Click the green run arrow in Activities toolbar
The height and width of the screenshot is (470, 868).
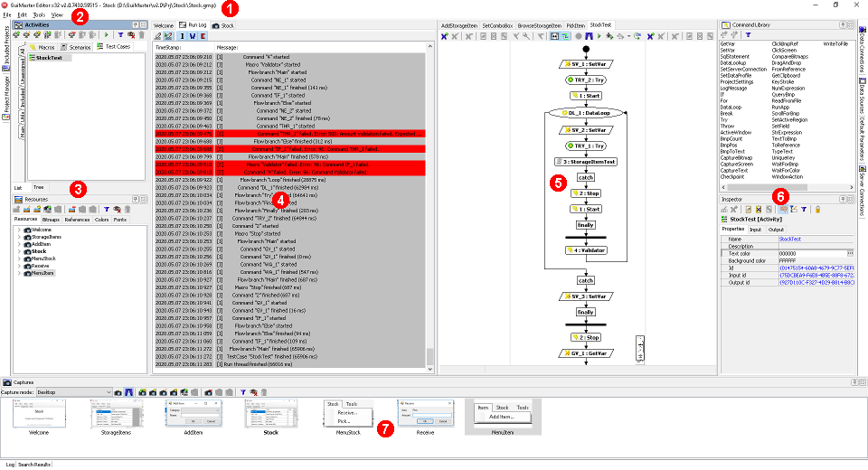(107, 34)
